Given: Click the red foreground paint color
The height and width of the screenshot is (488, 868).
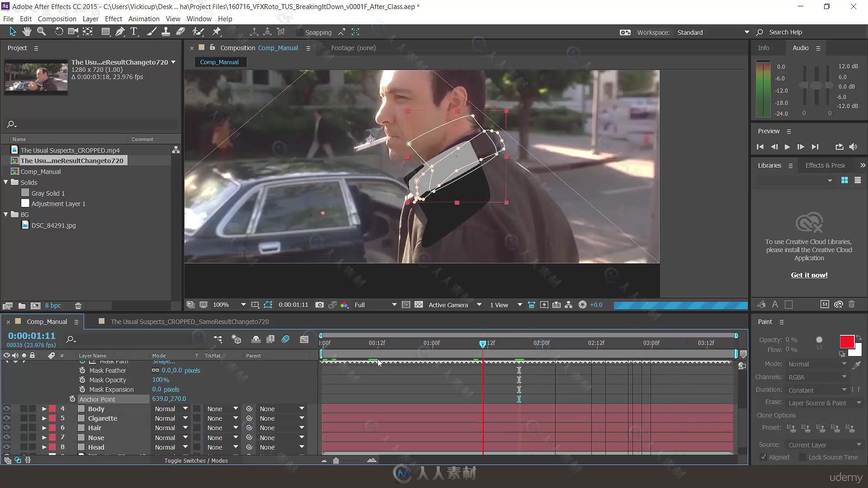Looking at the screenshot, I should (847, 342).
